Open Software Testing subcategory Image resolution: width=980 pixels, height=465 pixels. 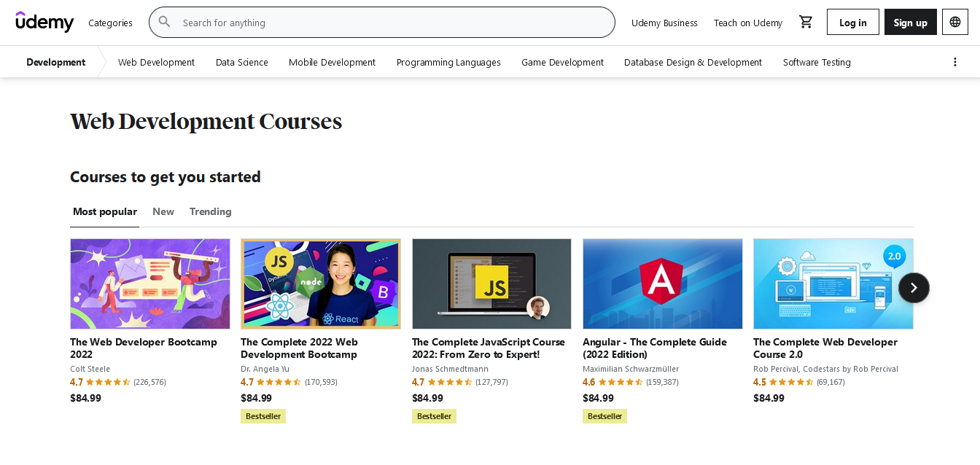tap(817, 62)
